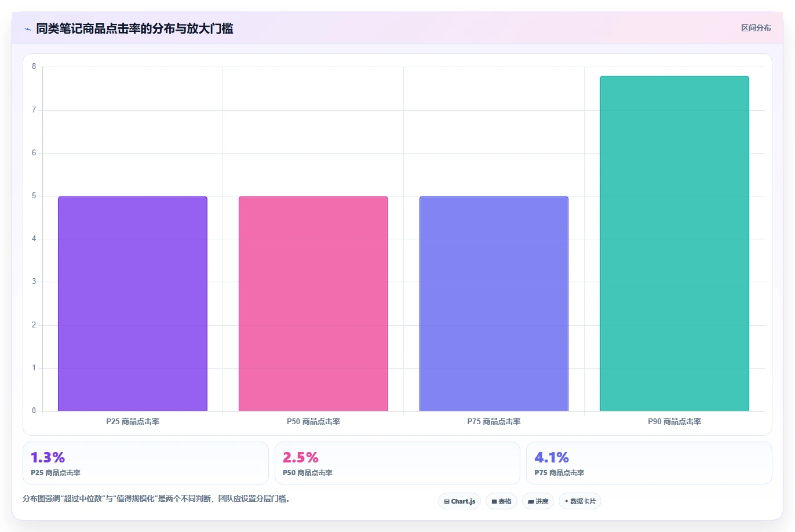Image resolution: width=795 pixels, height=532 pixels.
Task: Select the purple P25 商品点击率 bar
Action: click(x=133, y=304)
